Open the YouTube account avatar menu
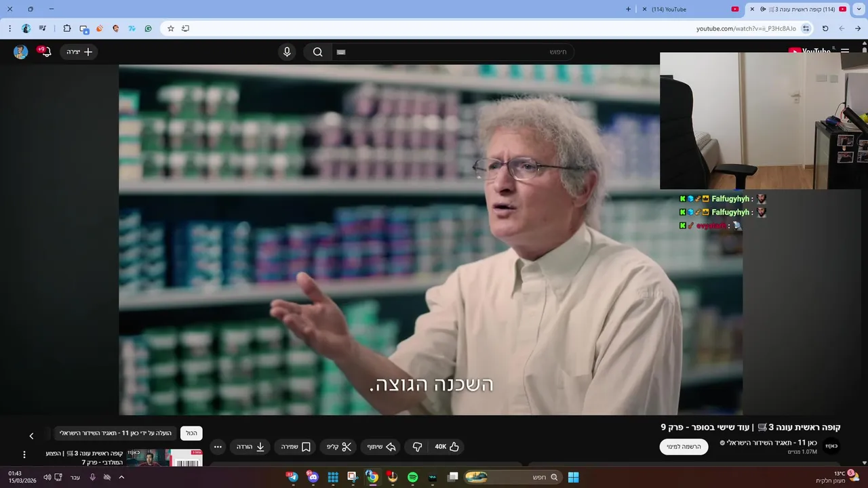The width and height of the screenshot is (868, 488). (21, 52)
